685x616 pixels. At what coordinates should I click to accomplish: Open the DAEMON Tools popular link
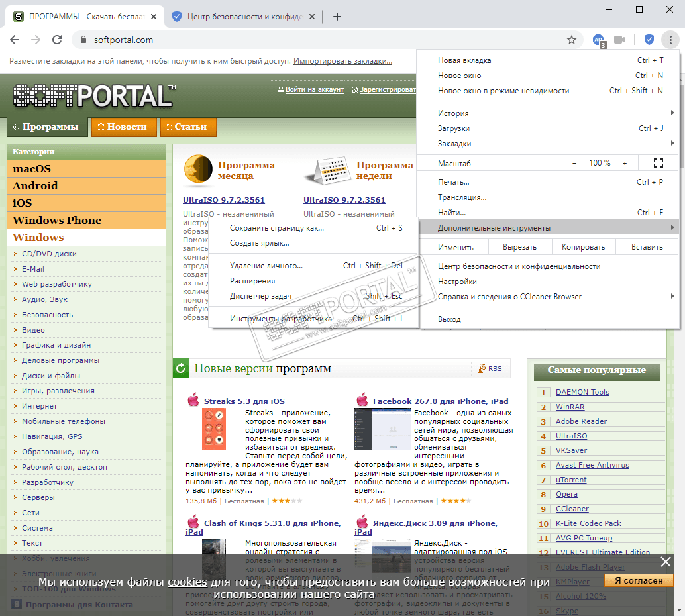pos(582,392)
